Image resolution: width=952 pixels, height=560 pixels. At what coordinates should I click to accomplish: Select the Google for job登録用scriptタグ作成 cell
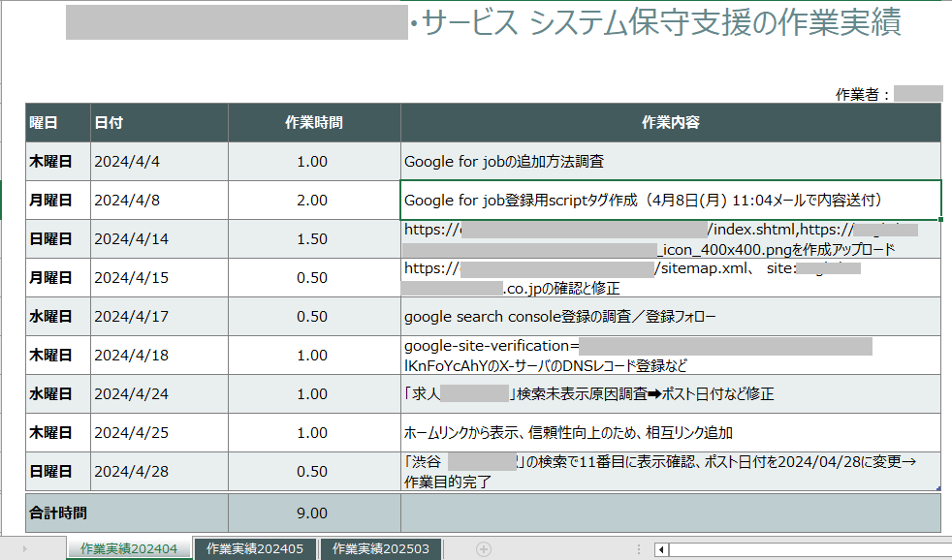click(x=670, y=201)
